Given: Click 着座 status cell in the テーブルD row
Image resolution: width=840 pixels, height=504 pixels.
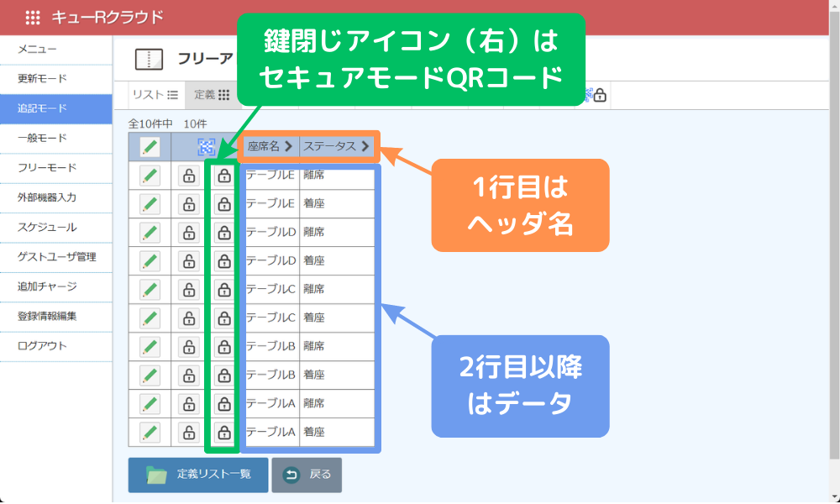Looking at the screenshot, I should tap(337, 261).
